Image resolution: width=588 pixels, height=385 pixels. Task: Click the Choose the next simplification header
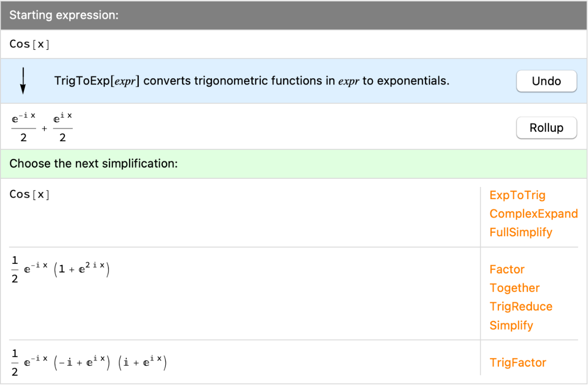coord(293,163)
